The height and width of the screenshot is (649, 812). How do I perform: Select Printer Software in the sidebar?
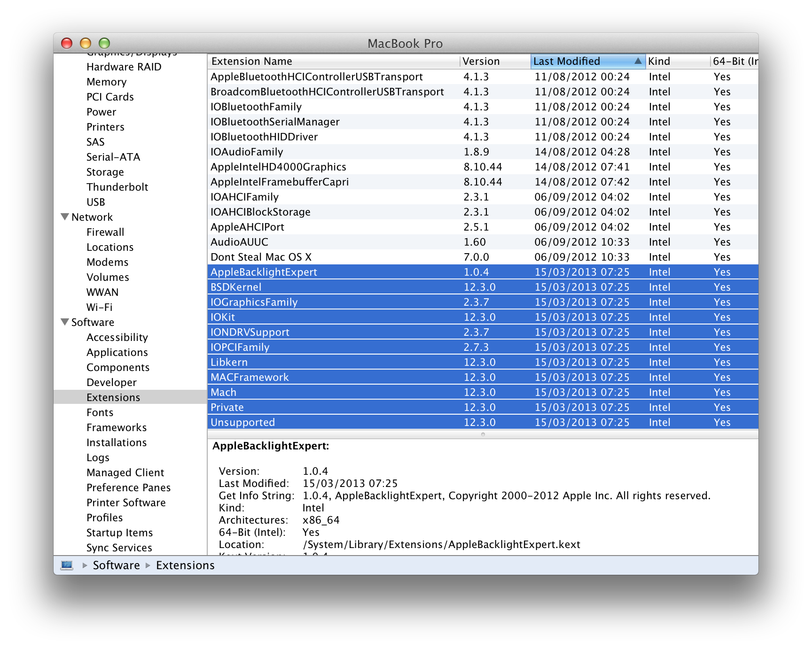click(126, 502)
